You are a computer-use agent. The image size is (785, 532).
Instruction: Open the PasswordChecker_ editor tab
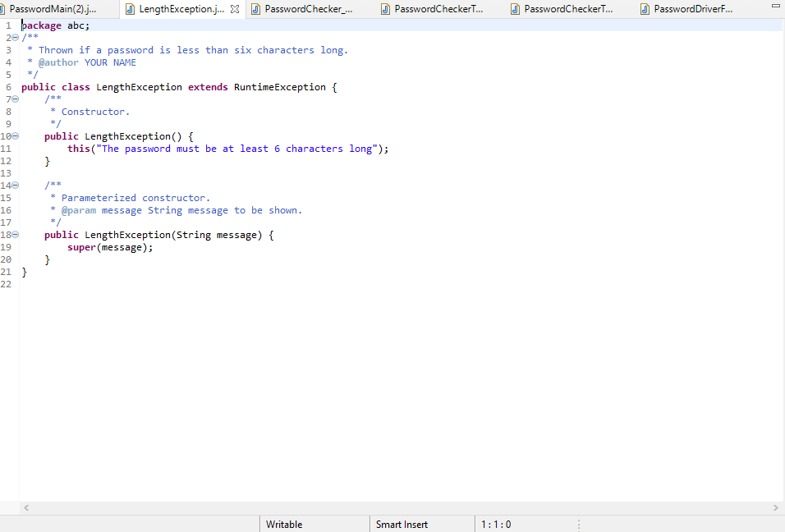pyautogui.click(x=309, y=9)
